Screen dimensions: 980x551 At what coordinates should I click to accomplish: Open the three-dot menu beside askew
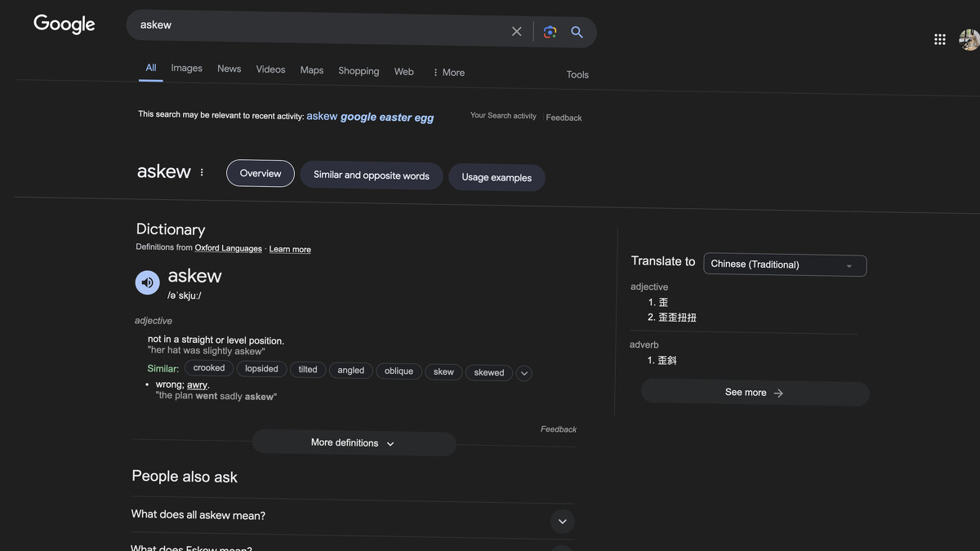click(202, 172)
